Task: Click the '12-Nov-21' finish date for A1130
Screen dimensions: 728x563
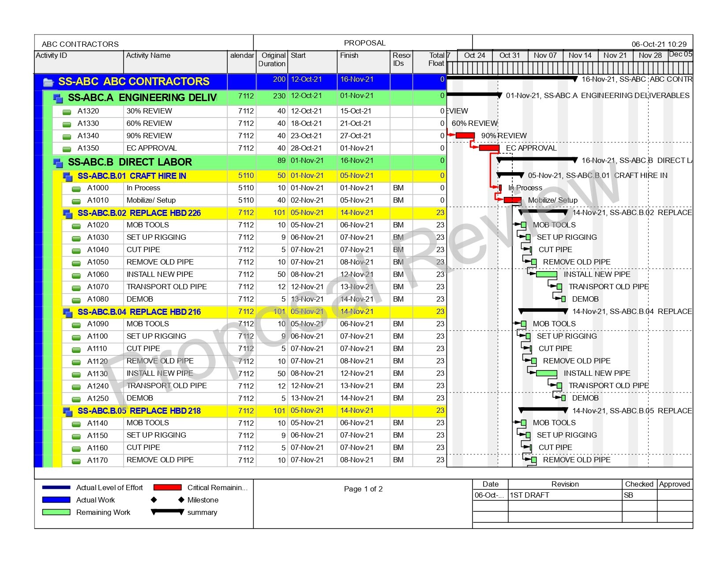Action: (x=356, y=373)
